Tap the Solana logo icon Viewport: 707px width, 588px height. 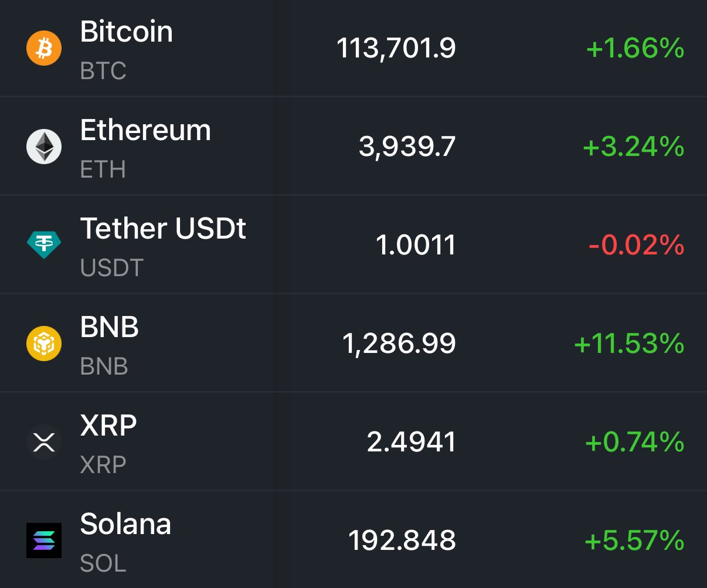pyautogui.click(x=44, y=540)
